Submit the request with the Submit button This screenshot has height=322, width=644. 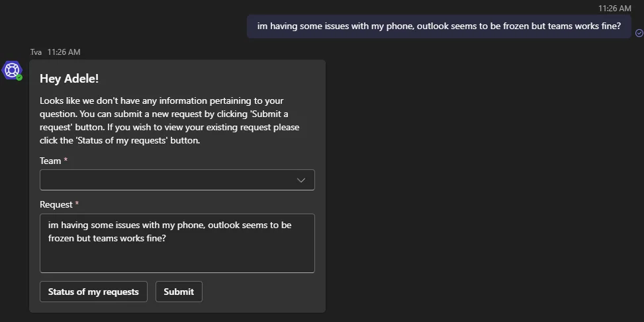(x=179, y=292)
